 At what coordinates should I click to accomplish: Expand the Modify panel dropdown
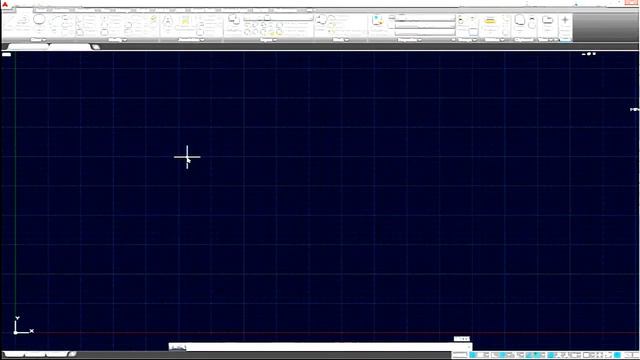(x=118, y=40)
